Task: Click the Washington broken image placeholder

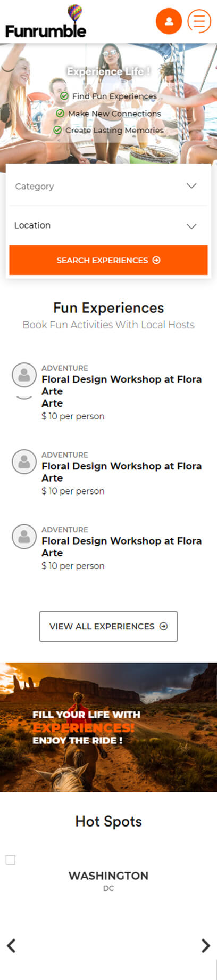Action: coord(11,860)
